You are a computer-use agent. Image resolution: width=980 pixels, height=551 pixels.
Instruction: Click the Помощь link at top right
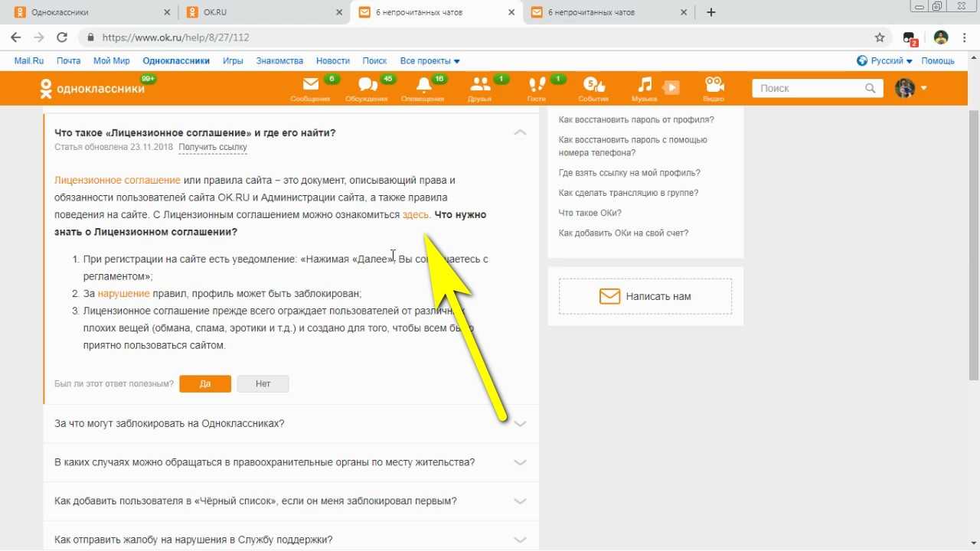(x=938, y=60)
